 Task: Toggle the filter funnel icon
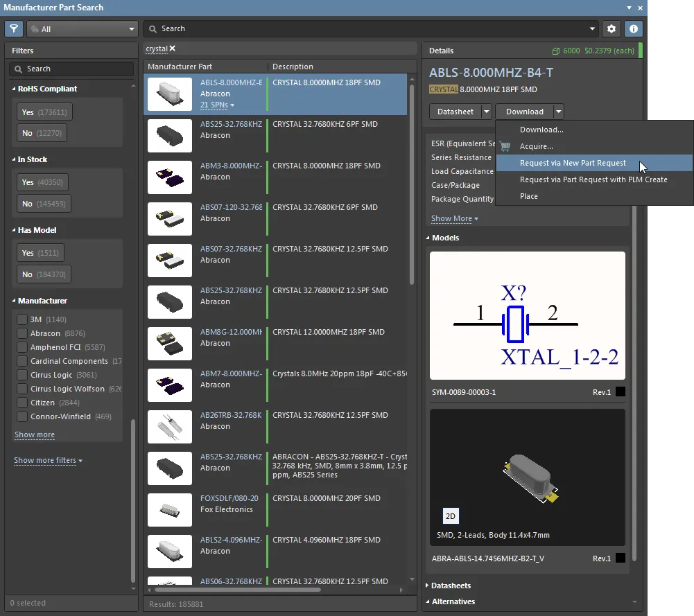(x=14, y=28)
